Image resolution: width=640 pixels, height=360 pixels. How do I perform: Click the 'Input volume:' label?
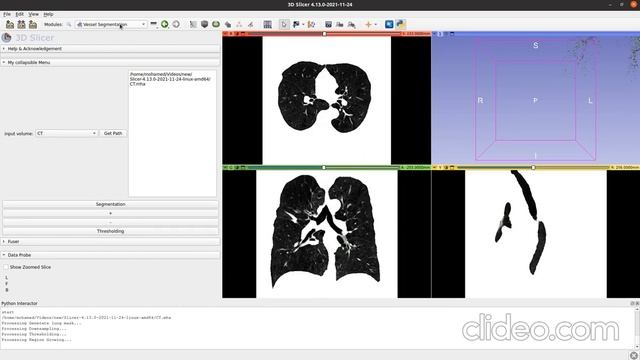pyautogui.click(x=18, y=133)
